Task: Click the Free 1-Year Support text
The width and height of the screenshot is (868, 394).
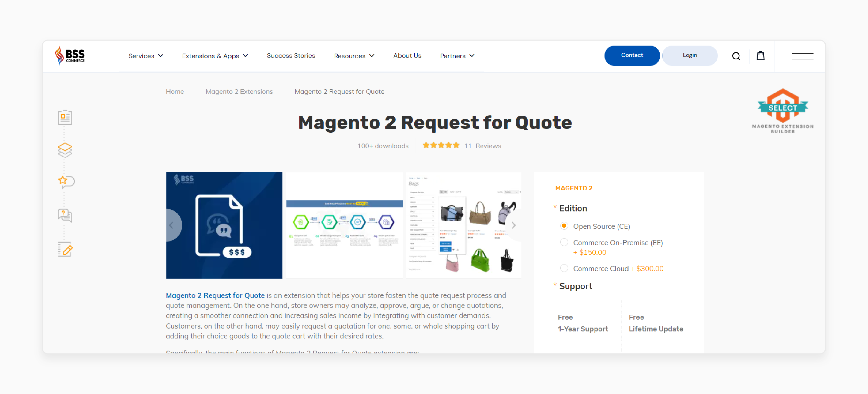Action: coord(583,323)
